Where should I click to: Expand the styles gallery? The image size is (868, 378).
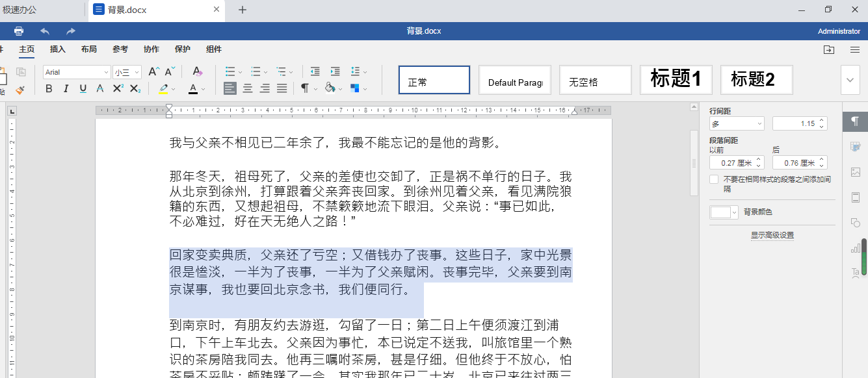tap(850, 80)
